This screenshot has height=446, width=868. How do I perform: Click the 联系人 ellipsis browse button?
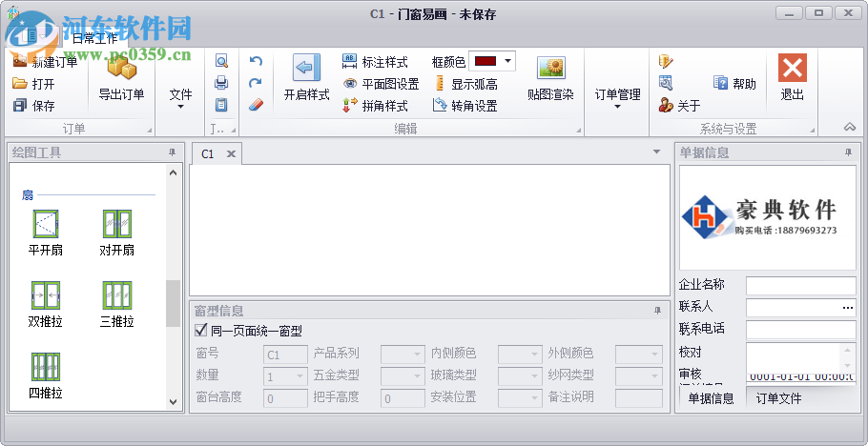(848, 308)
